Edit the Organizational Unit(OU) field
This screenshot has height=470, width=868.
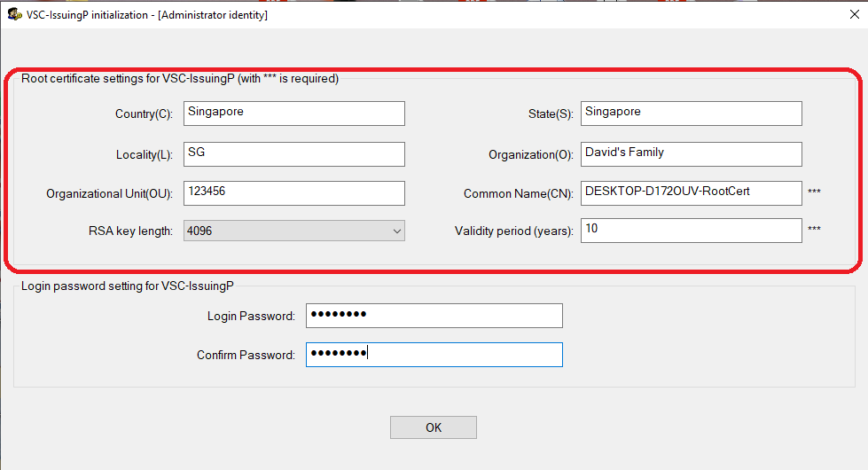click(293, 192)
